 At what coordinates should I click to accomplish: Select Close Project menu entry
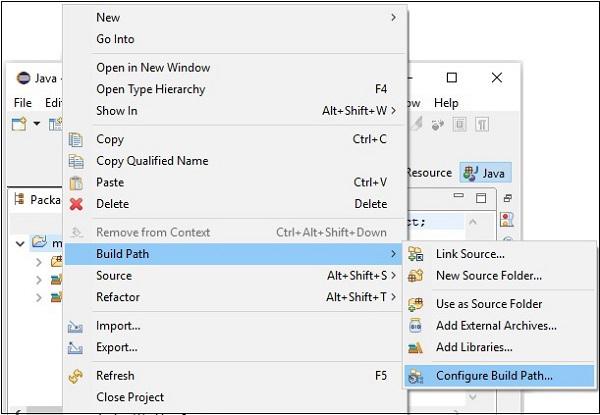[x=130, y=397]
